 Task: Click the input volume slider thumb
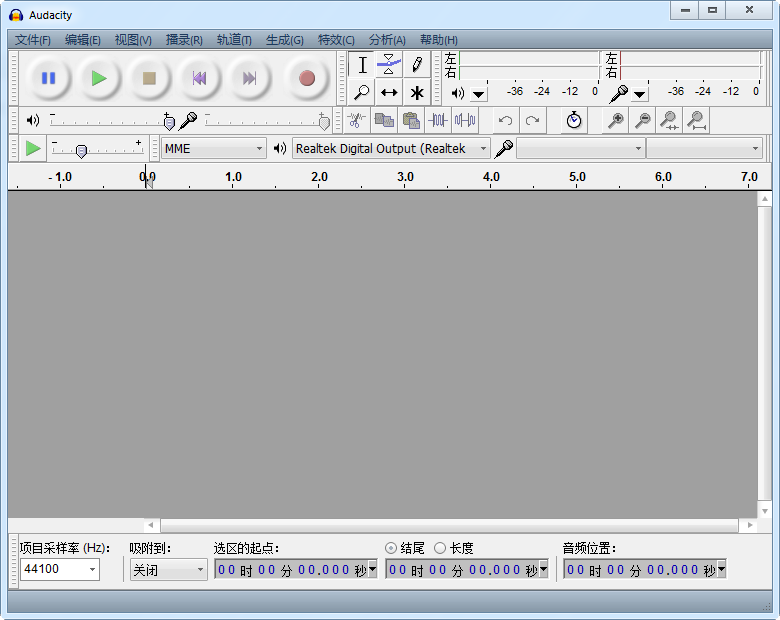tap(324, 121)
